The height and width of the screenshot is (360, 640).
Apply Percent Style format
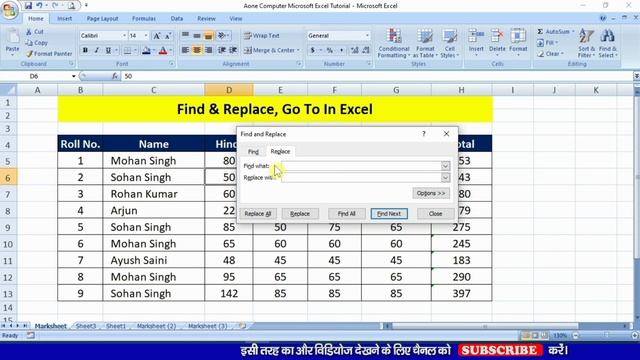point(329,50)
